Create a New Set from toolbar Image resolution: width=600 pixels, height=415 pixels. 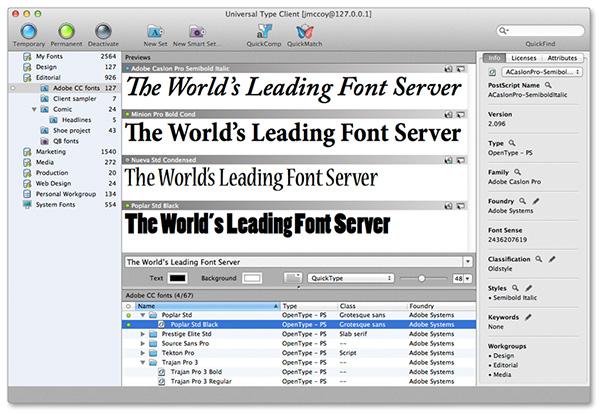[154, 31]
